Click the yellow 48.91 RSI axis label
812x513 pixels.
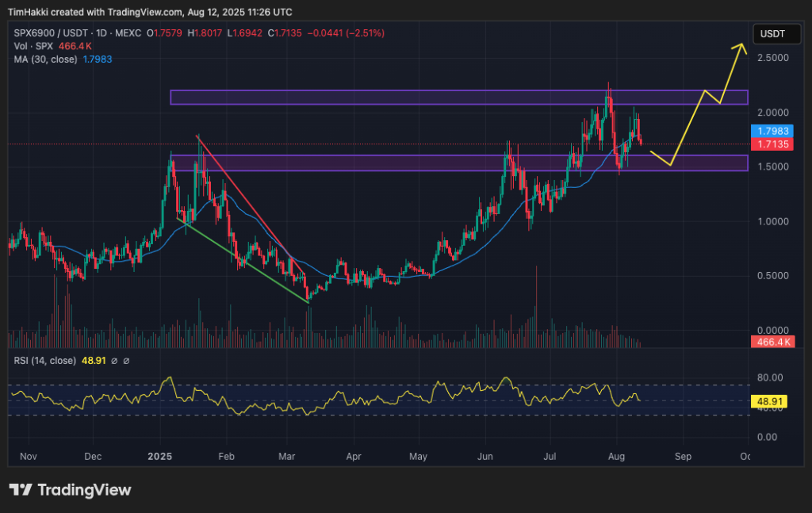[769, 402]
